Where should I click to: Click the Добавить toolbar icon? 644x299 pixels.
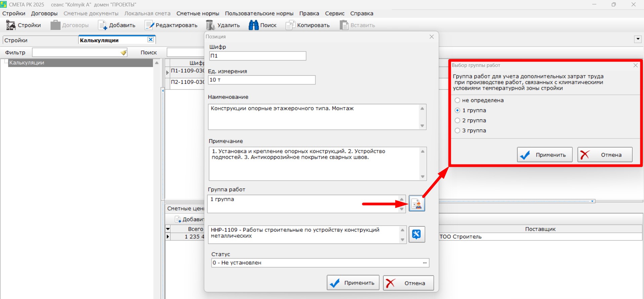102,25
